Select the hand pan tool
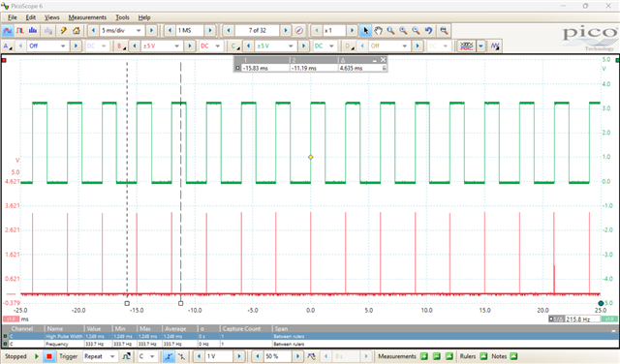 coord(379,30)
